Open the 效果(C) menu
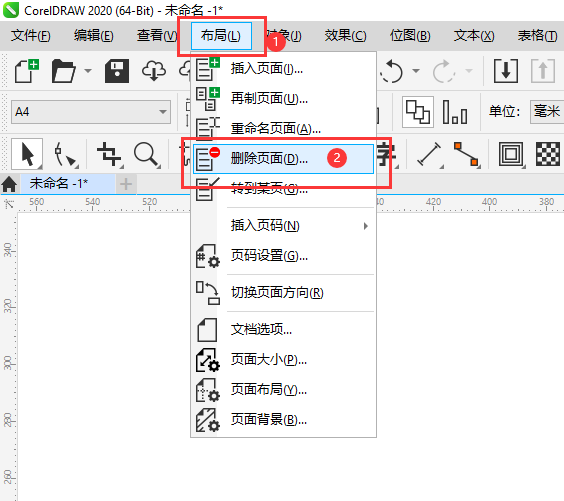This screenshot has width=564, height=501. [x=345, y=36]
